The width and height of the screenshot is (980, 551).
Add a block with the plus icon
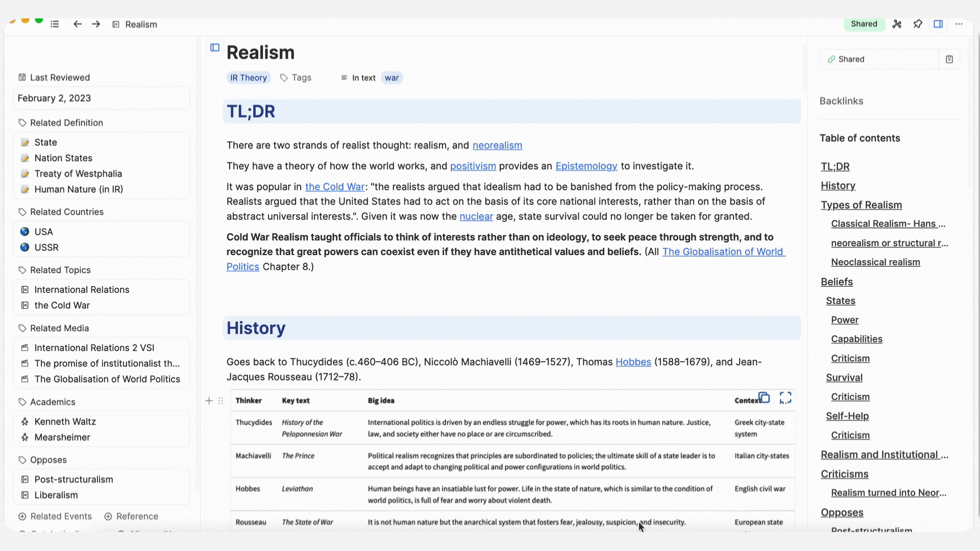(x=209, y=401)
